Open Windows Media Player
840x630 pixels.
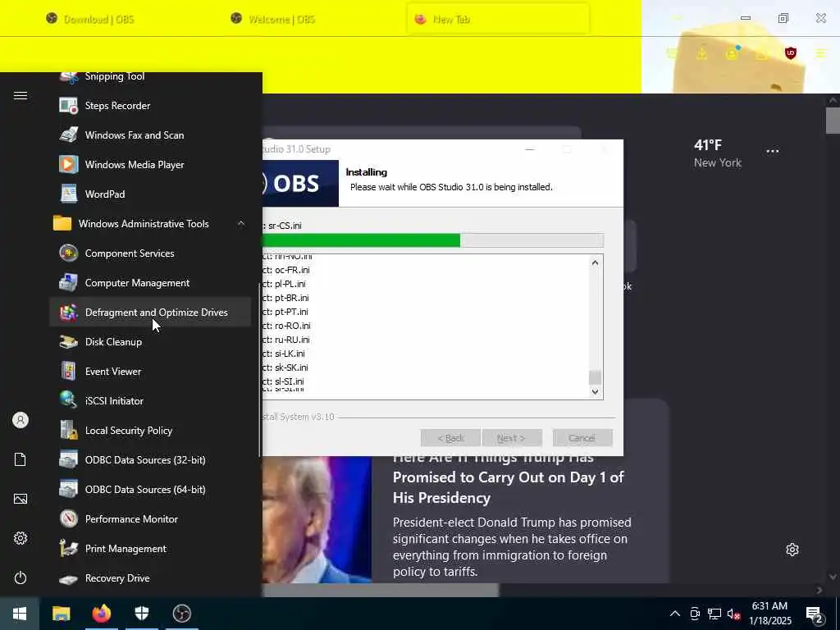150,164
